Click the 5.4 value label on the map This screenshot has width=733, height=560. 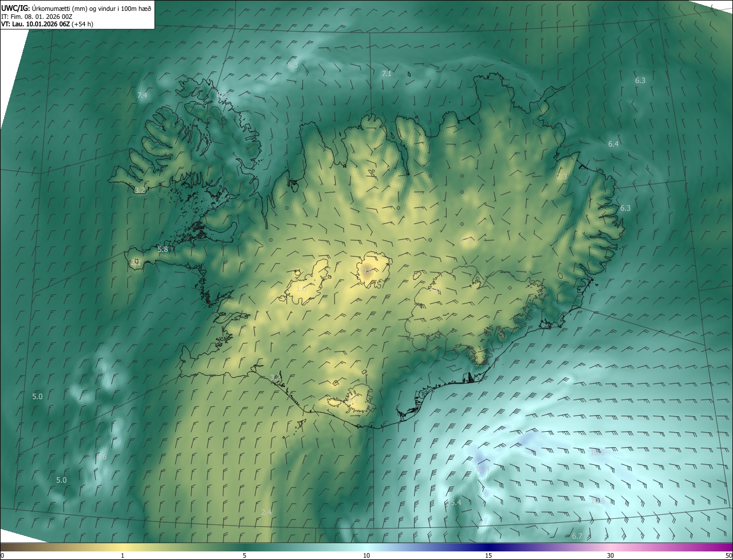tap(456, 503)
